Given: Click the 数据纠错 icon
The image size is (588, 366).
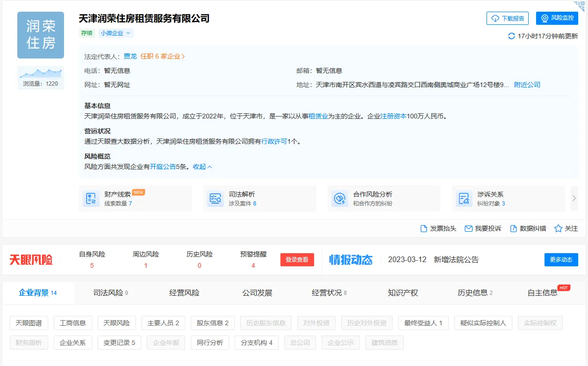Looking at the screenshot, I should (513, 228).
